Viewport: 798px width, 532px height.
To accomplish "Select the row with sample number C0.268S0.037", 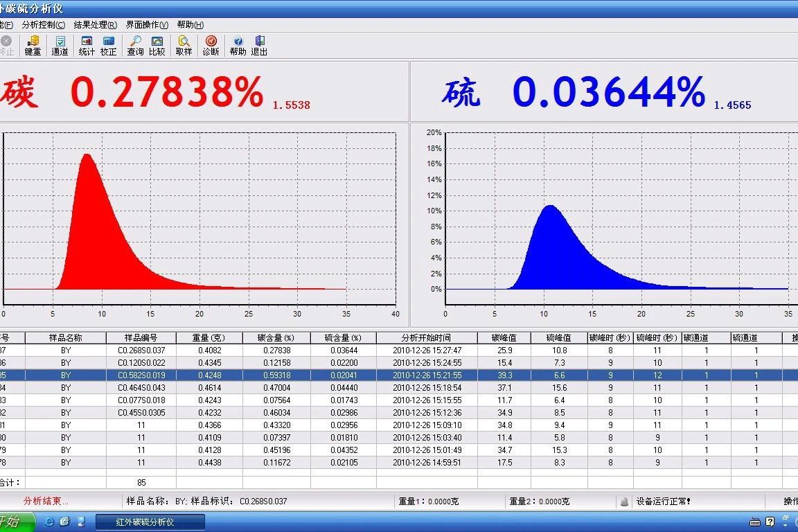I will [208, 351].
